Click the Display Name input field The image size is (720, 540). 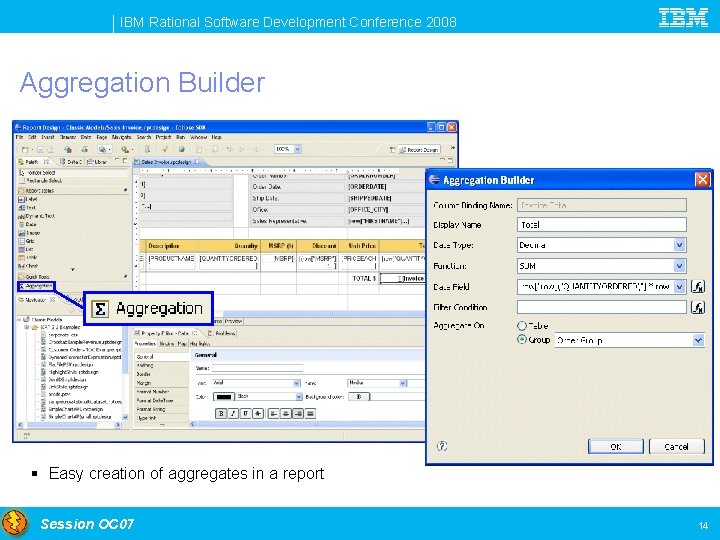(x=602, y=225)
